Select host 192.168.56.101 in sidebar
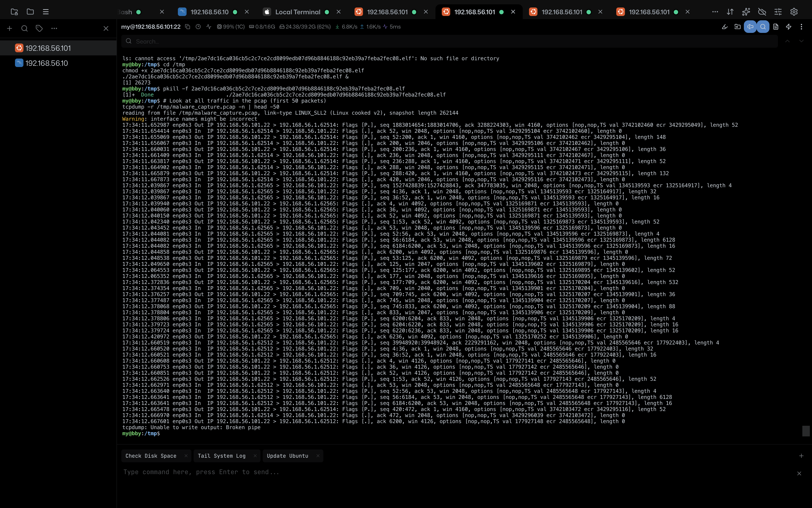Image resolution: width=812 pixels, height=508 pixels. [x=58, y=48]
